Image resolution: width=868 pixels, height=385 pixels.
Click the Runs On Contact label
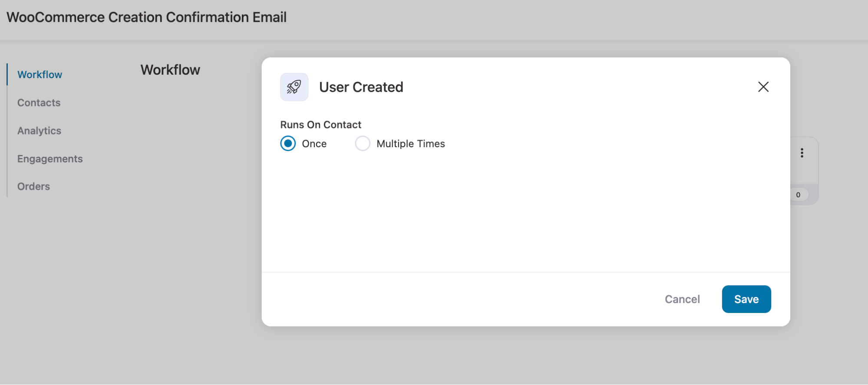pyautogui.click(x=320, y=125)
